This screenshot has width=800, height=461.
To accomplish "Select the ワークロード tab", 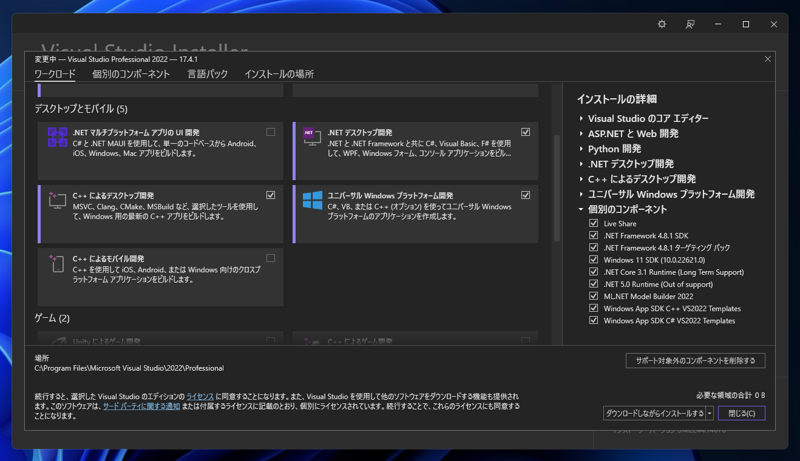I will (x=55, y=74).
